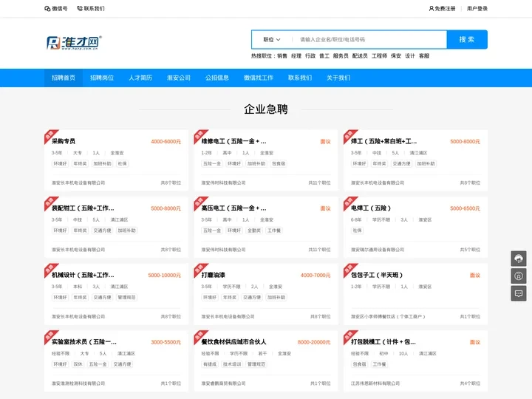Open the 公招信息 nav menu item
Image resolution: width=532 pixels, height=399 pixels.
point(216,78)
